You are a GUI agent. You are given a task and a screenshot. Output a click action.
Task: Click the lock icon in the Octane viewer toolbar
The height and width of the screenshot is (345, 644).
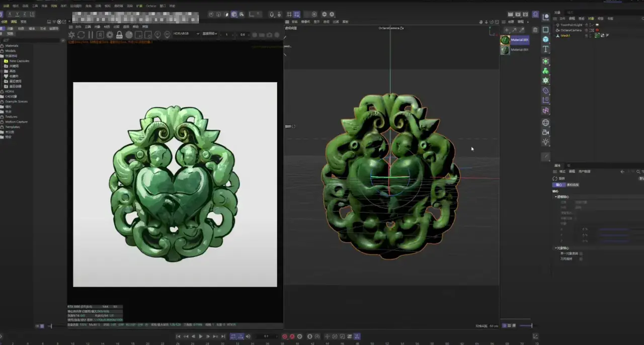(119, 35)
